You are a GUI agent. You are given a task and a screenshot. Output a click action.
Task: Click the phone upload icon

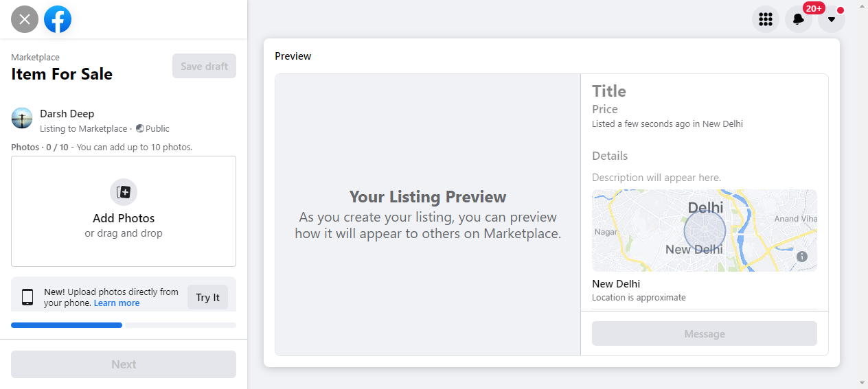[27, 297]
